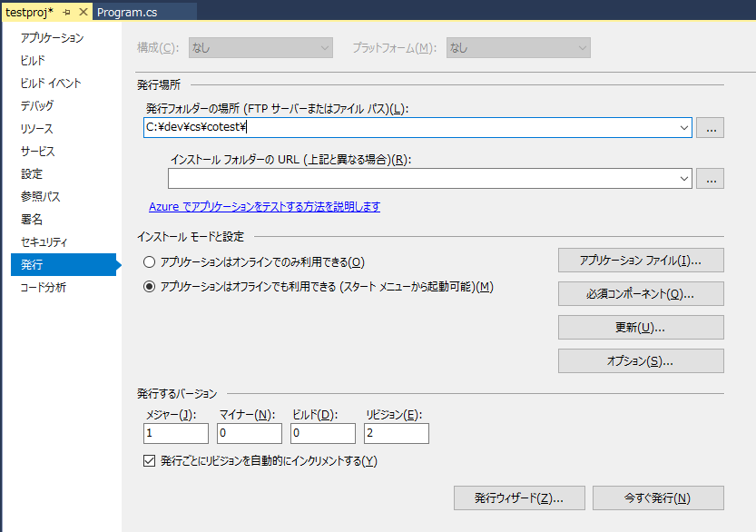The image size is (756, 532).
Task: Close the testproj tab
Action: 83,12
